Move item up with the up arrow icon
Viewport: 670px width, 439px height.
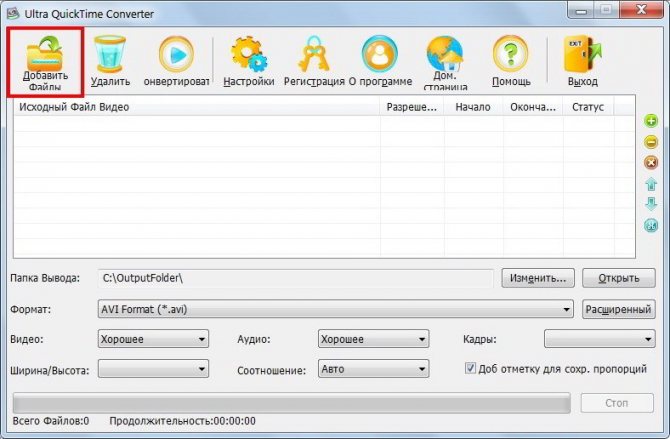coord(651,184)
